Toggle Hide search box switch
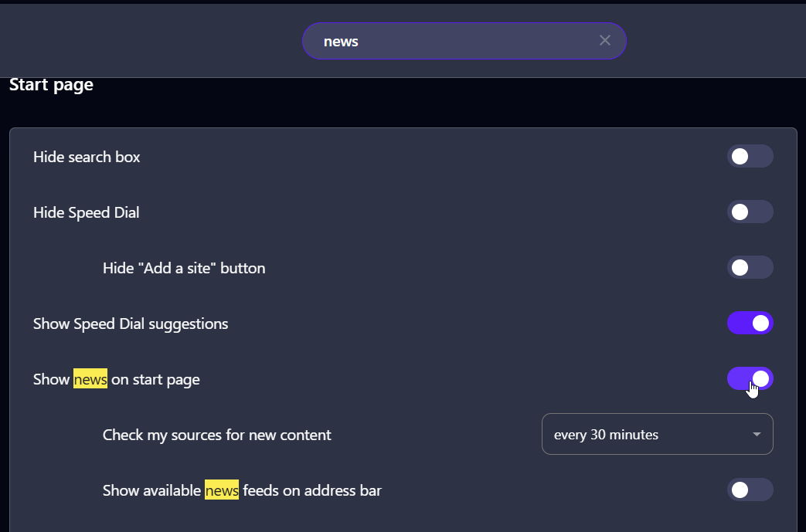The height and width of the screenshot is (532, 806). tap(750, 157)
